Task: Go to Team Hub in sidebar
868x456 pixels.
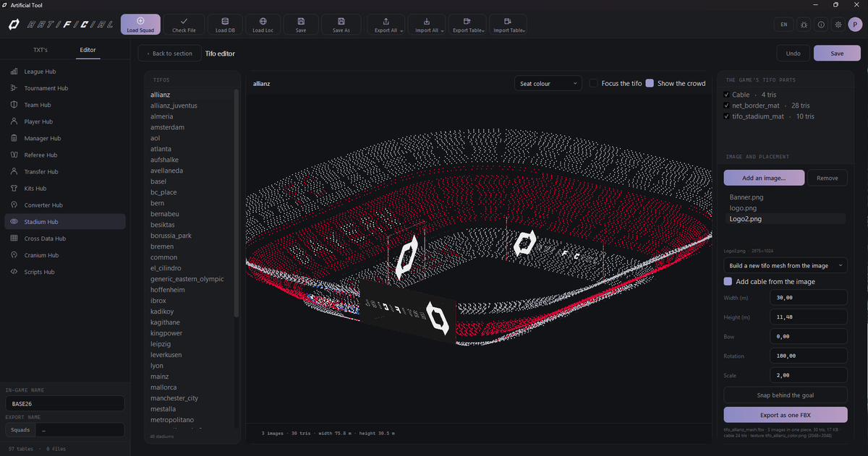Action: [x=65, y=105]
